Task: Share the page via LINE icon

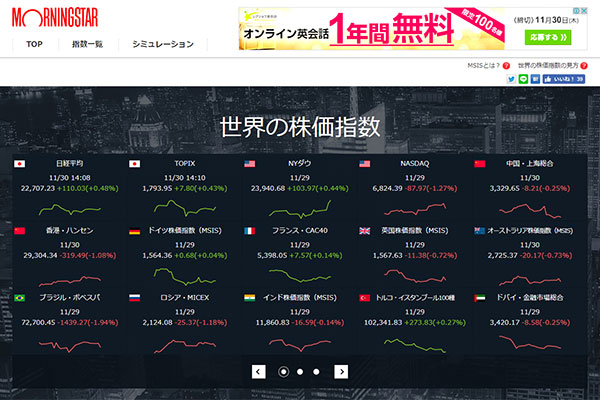Action: click(523, 79)
